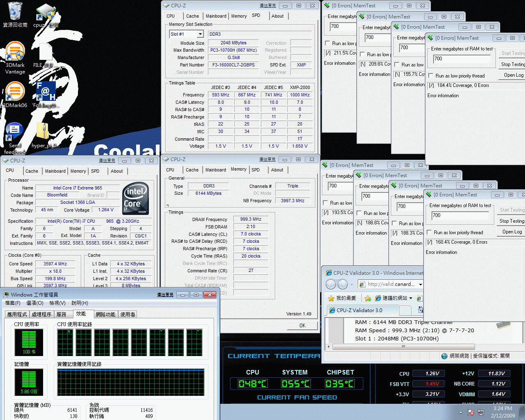
Task: Enable low priority thread in the 188.3% coverage MemTest
Action: tap(394, 223)
